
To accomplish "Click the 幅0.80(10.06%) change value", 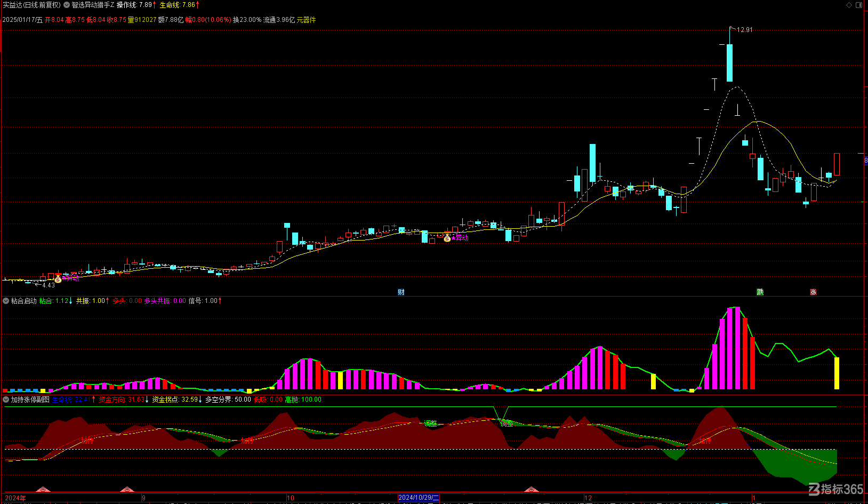I will click(x=208, y=20).
